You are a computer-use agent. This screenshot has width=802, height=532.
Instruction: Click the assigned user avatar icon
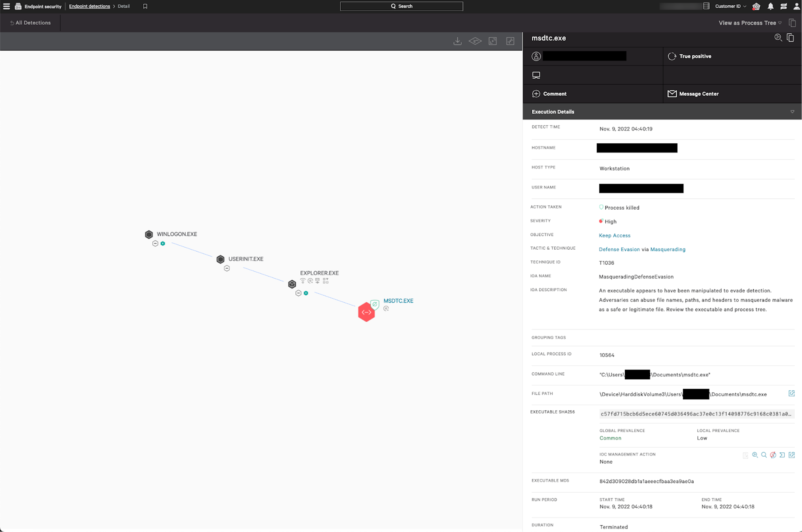[x=536, y=56]
